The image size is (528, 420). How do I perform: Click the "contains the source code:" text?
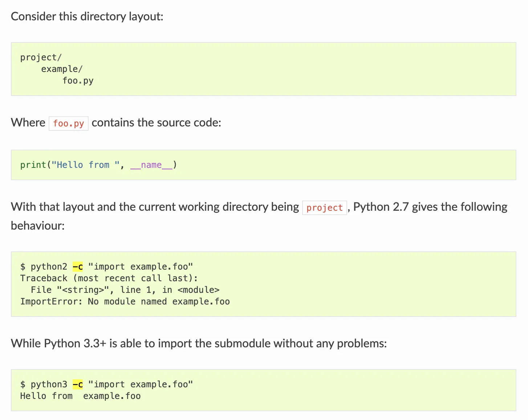click(156, 123)
